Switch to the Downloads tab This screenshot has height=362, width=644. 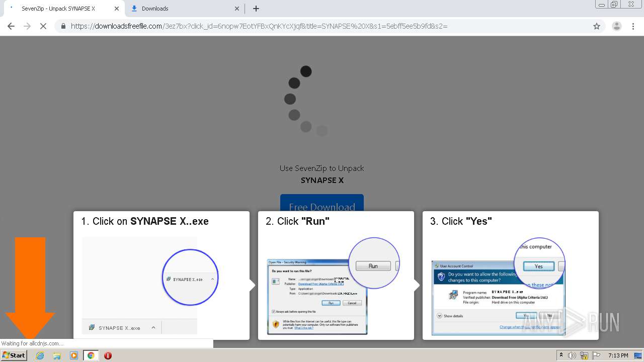pyautogui.click(x=184, y=9)
